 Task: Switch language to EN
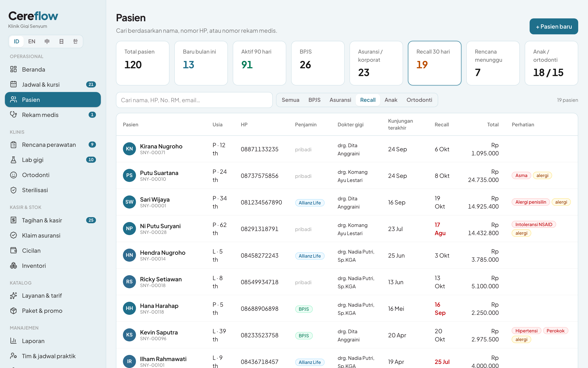click(x=32, y=41)
